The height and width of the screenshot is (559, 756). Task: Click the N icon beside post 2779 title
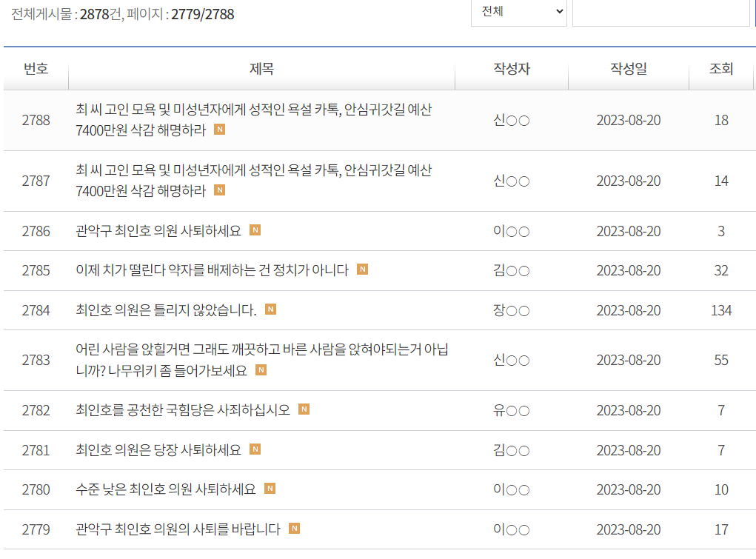point(294,529)
